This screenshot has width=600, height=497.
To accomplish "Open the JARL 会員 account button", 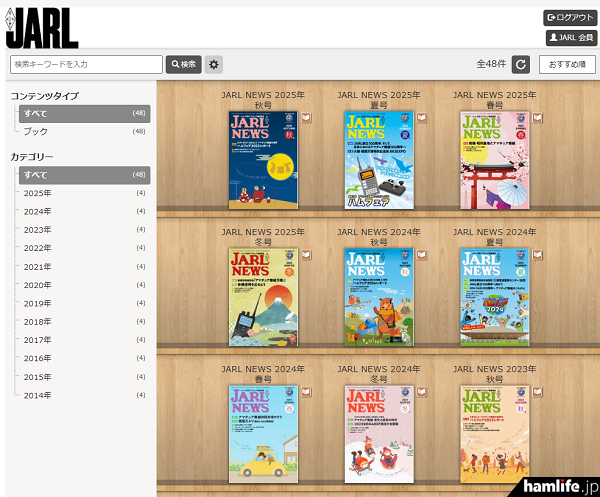I will click(x=571, y=38).
